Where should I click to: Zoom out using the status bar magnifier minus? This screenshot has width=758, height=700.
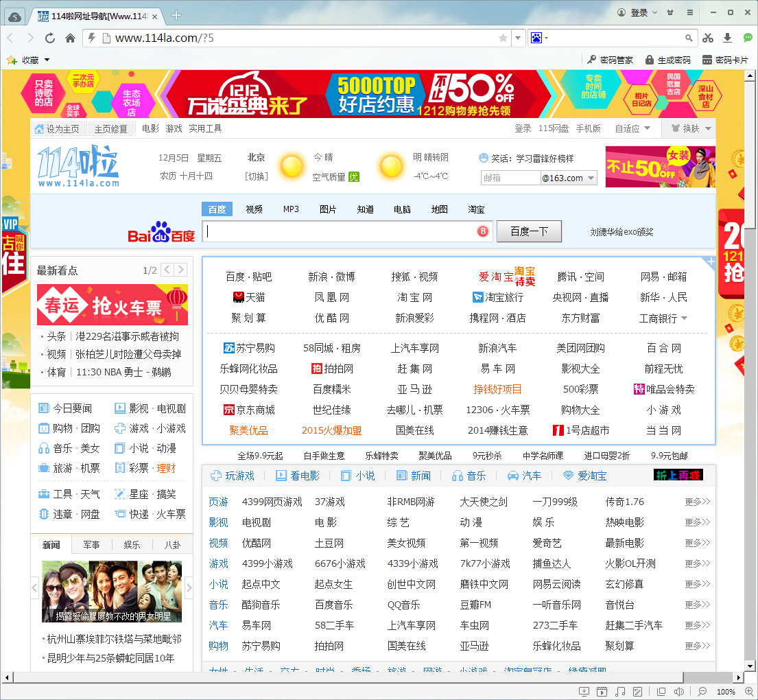tap(702, 691)
